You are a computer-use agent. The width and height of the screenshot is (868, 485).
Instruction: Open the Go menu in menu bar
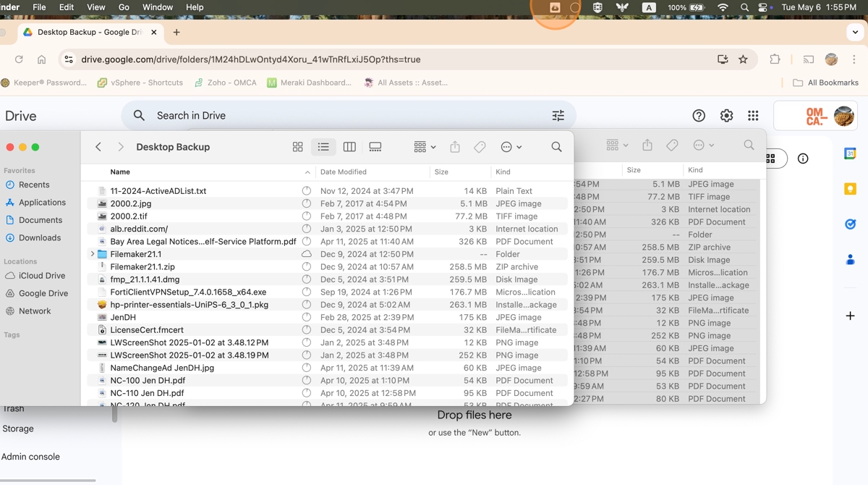click(x=124, y=7)
